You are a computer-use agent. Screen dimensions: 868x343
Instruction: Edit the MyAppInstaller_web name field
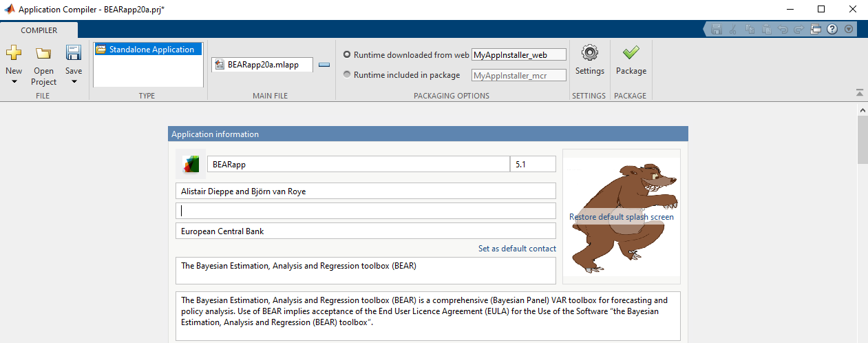[x=518, y=54]
